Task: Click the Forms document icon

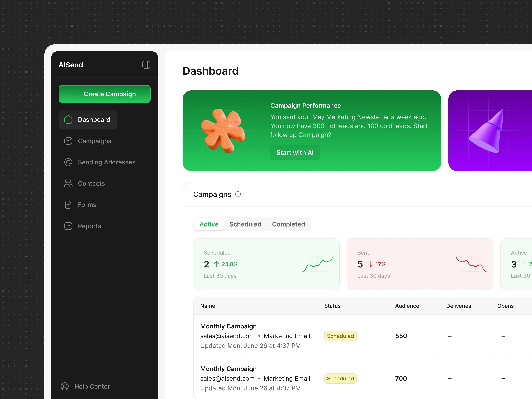Action: (x=68, y=205)
